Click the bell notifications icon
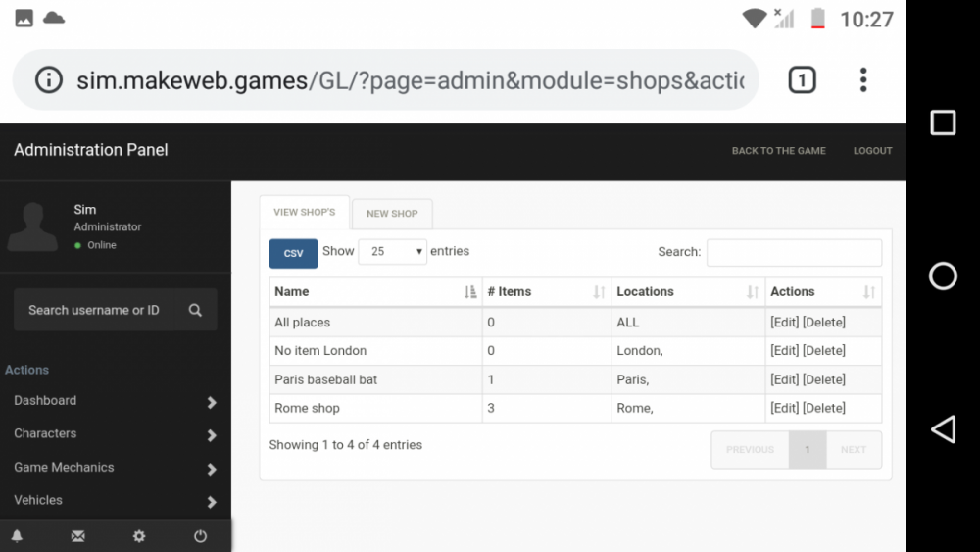 (x=17, y=536)
